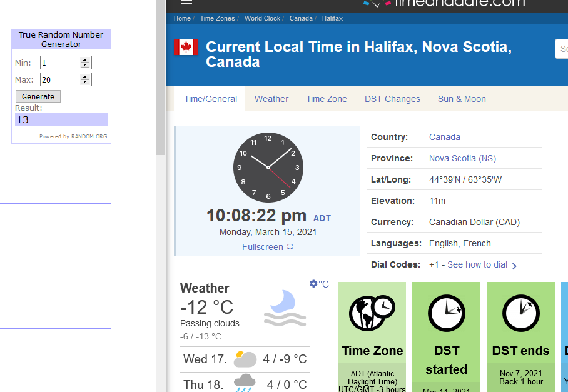Click the Canadian flag icon
Screen dimensions: 568x392
coord(186,47)
